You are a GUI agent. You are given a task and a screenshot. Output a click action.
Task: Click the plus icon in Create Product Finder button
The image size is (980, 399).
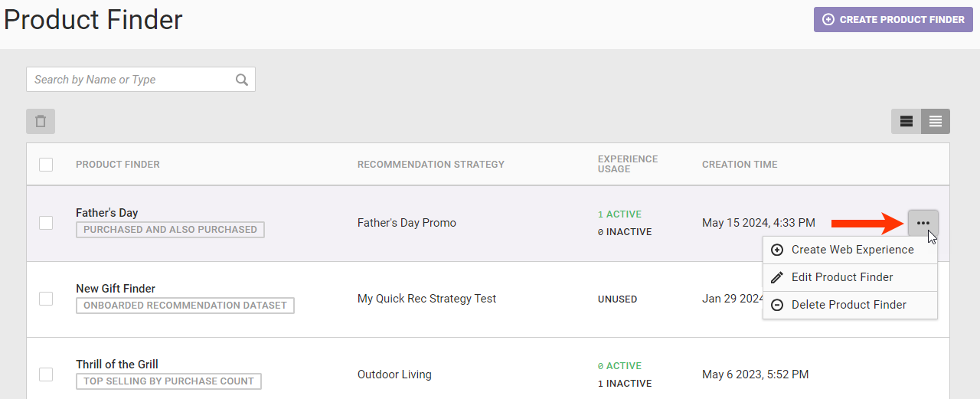click(x=828, y=20)
